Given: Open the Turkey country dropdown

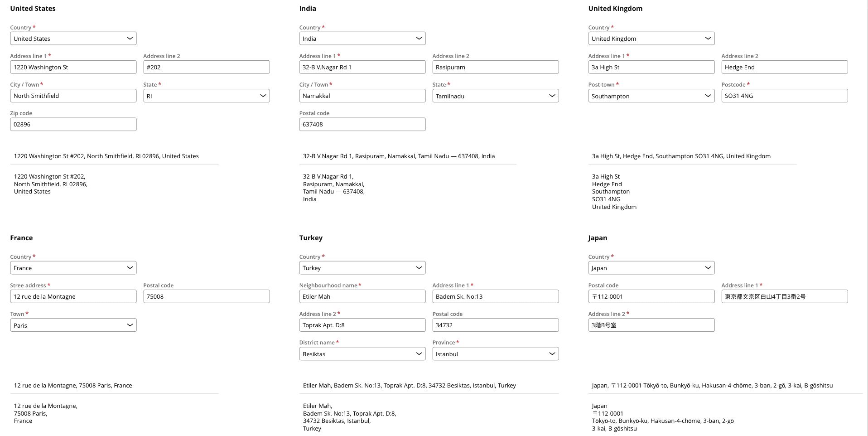Looking at the screenshot, I should point(362,268).
